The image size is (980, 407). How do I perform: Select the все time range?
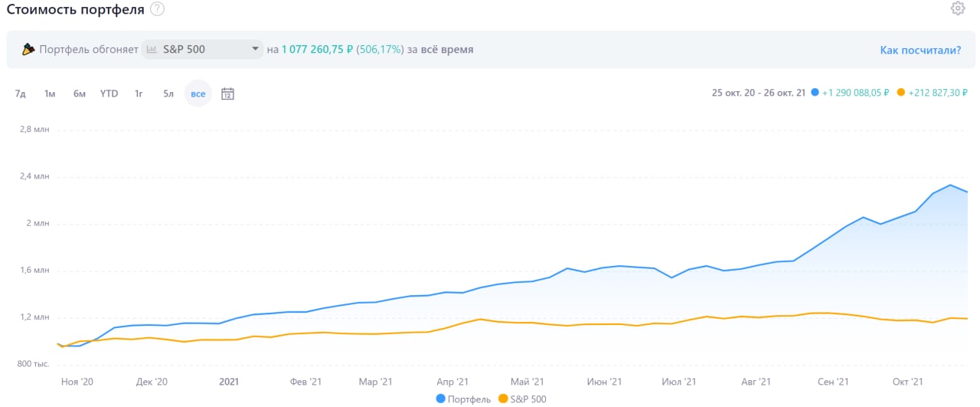click(198, 94)
